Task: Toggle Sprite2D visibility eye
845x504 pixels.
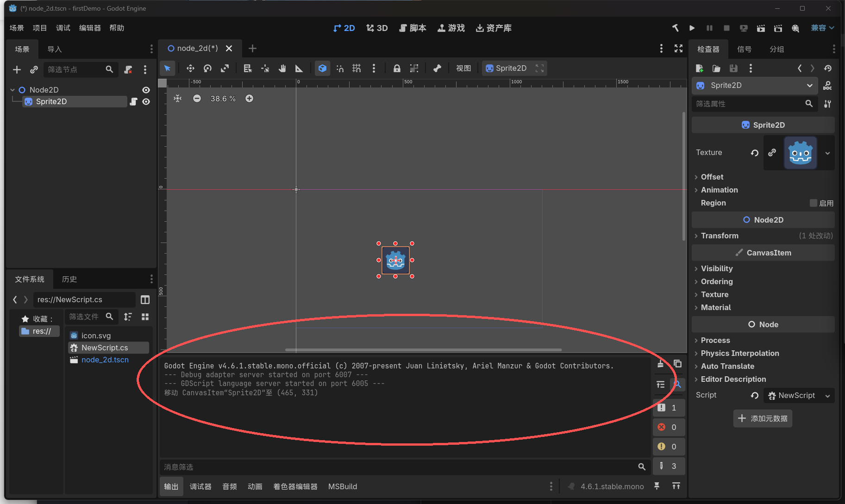Action: [146, 102]
